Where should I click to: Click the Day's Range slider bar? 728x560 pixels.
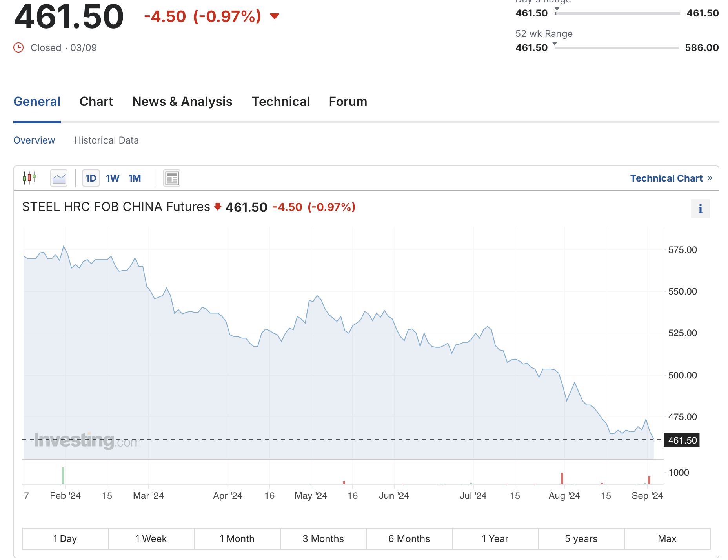[617, 13]
